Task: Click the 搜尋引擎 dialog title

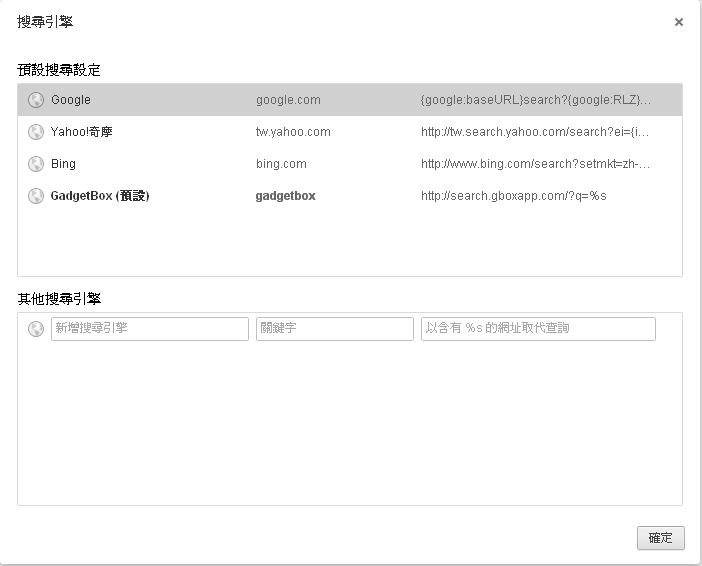Action: [x=45, y=21]
